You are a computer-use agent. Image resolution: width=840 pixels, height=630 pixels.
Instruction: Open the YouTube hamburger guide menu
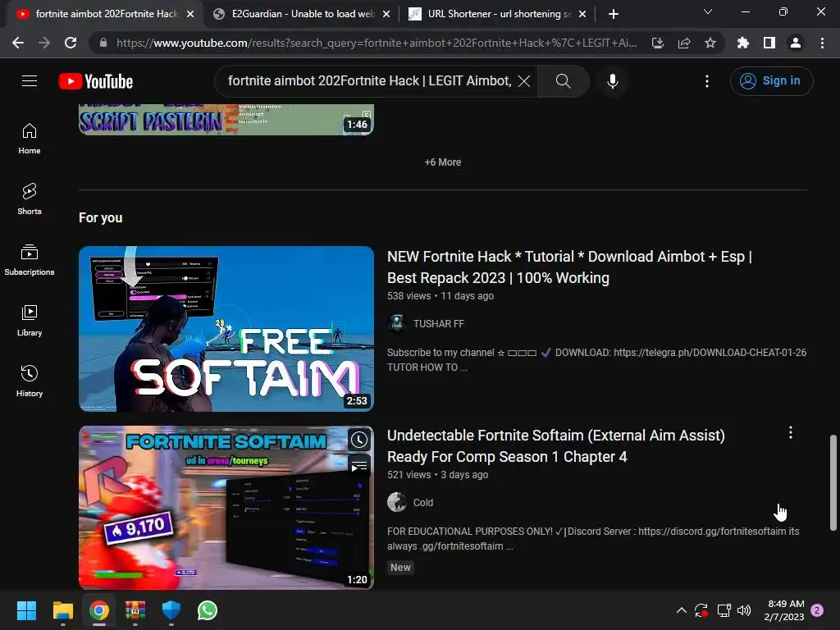coord(30,81)
